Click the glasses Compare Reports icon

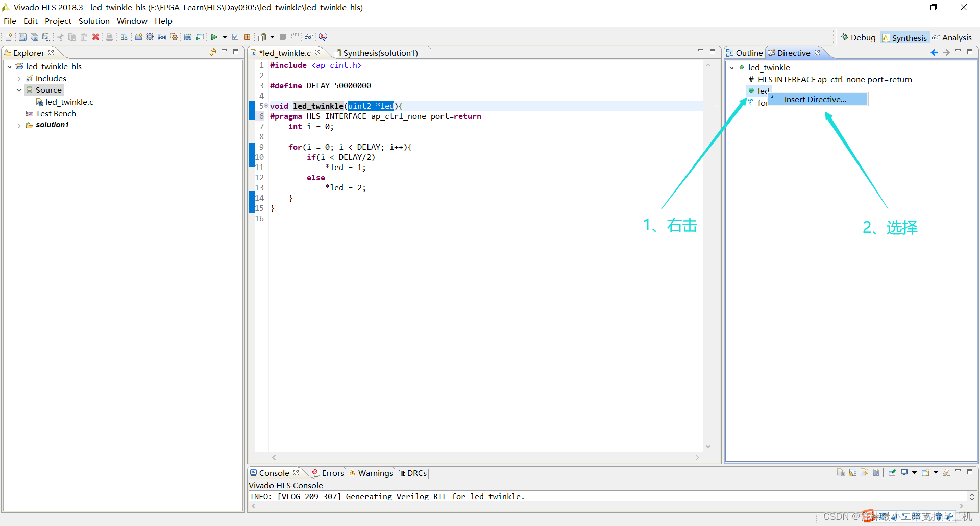[x=309, y=37]
